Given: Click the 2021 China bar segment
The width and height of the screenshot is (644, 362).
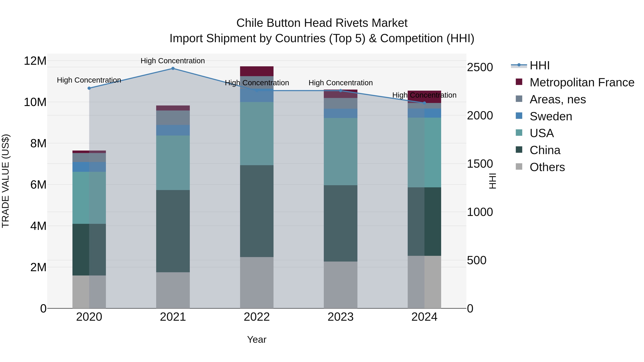Looking at the screenshot, I should 173,231.
